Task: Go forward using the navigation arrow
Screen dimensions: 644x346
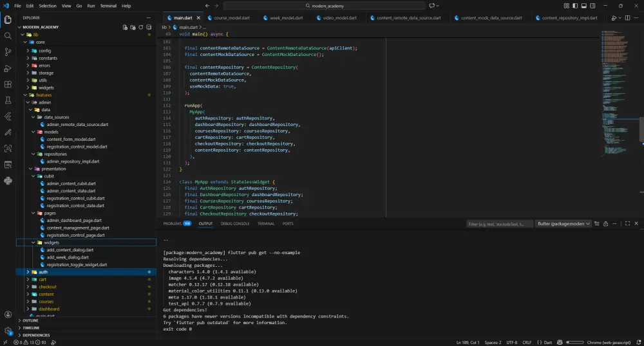Action: [x=216, y=6]
